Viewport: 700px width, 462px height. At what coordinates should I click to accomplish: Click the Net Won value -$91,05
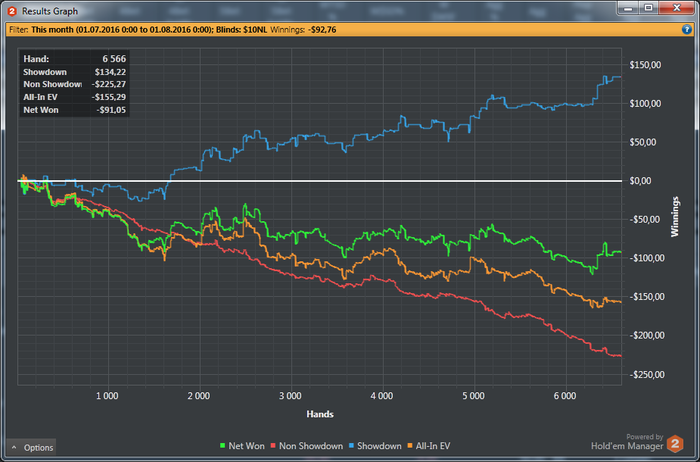(111, 110)
